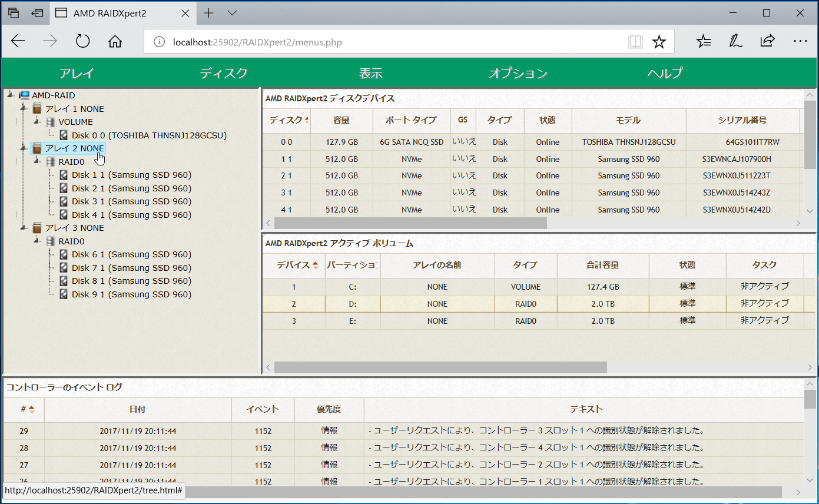
Task: Open browser settings and more menu
Action: [800, 41]
